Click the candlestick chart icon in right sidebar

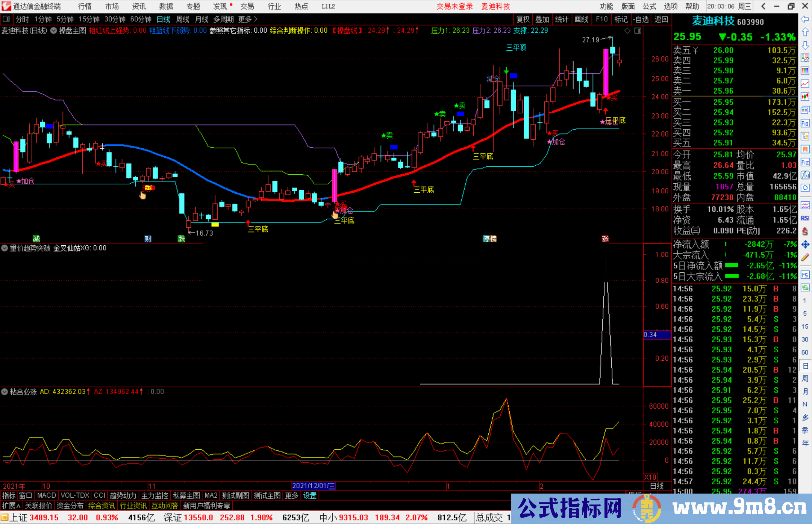805,97
